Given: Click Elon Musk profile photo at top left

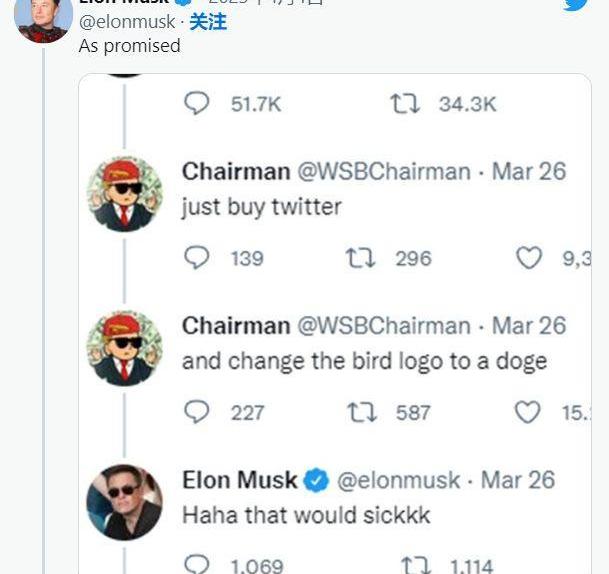Looking at the screenshot, I should click(x=43, y=17).
